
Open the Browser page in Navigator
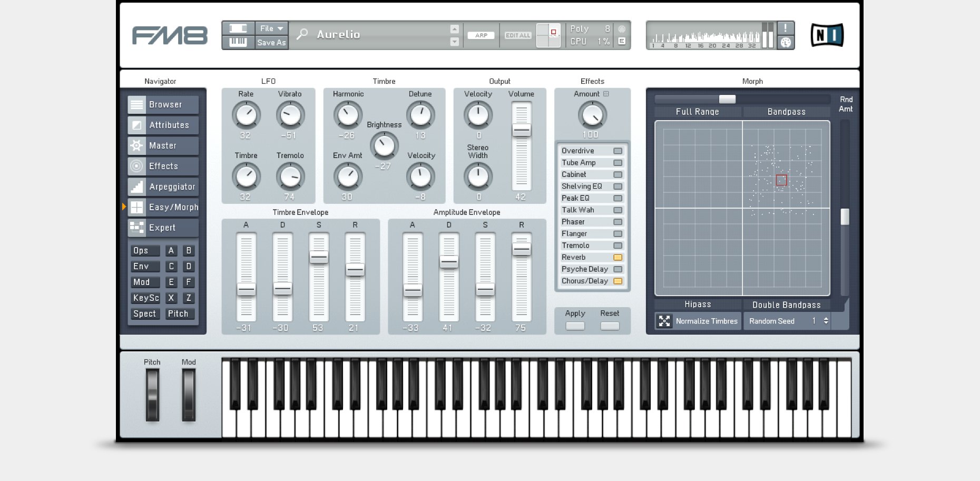point(163,104)
